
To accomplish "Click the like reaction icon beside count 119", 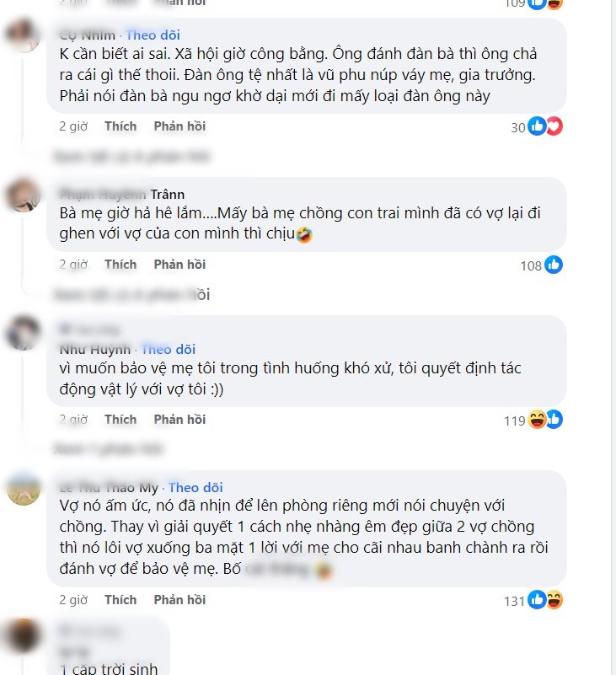I will pyautogui.click(x=554, y=420).
